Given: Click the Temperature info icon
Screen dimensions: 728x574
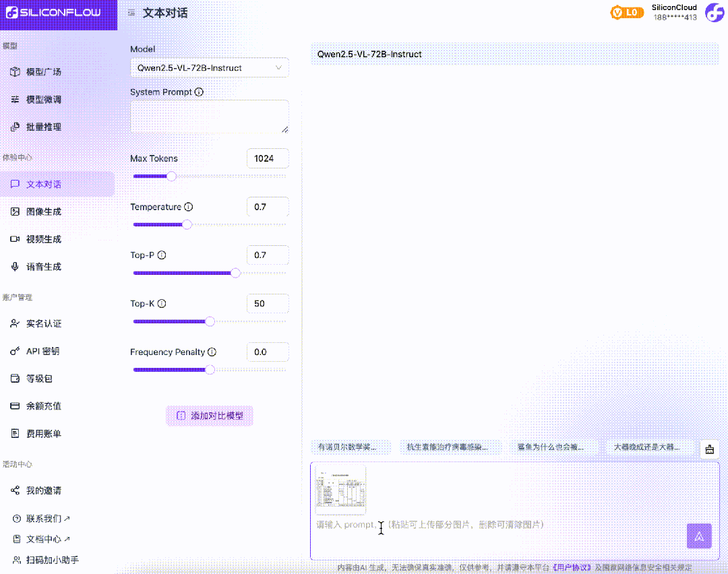Looking at the screenshot, I should (189, 207).
